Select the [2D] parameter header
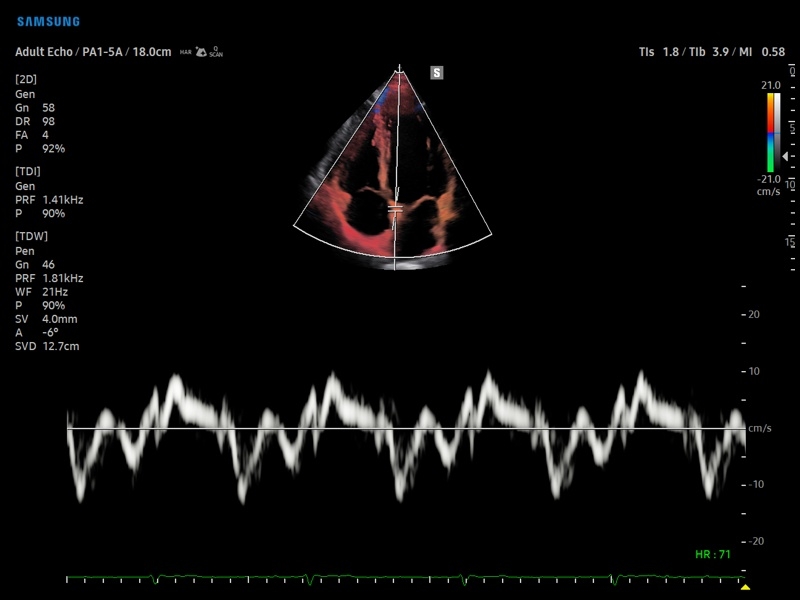 coord(27,79)
